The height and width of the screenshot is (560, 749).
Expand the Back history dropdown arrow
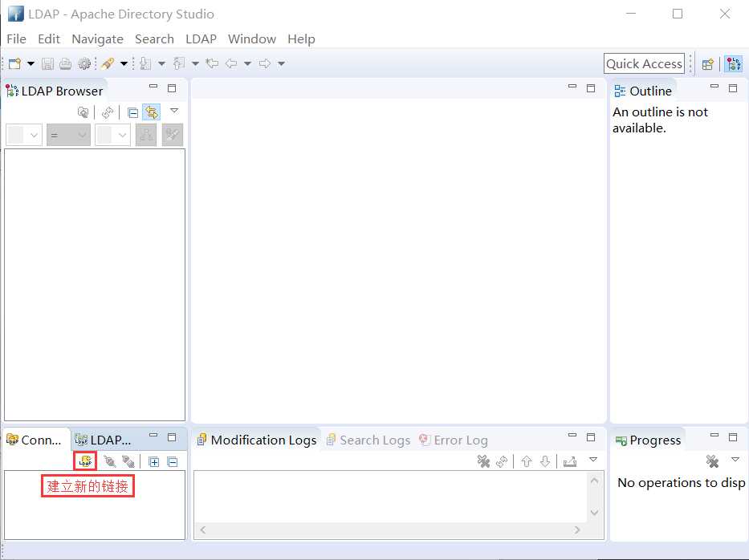click(x=247, y=63)
